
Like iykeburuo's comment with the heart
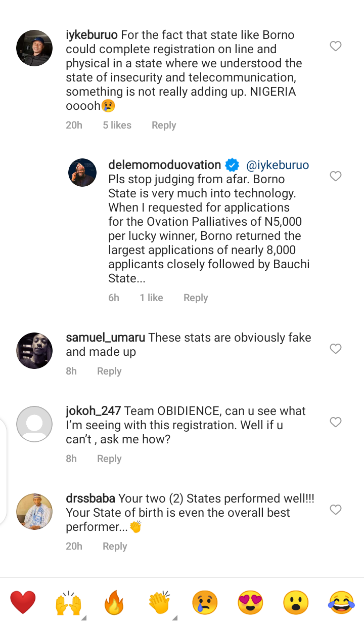point(336,47)
